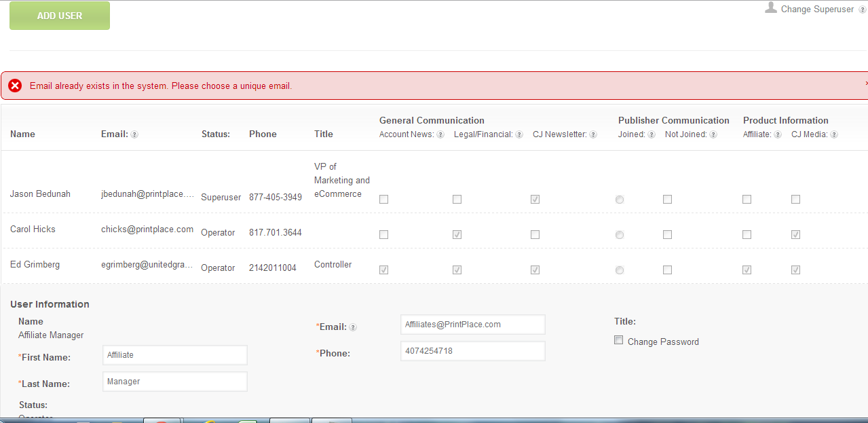Click the help icon beside the Email form label

tap(353, 327)
